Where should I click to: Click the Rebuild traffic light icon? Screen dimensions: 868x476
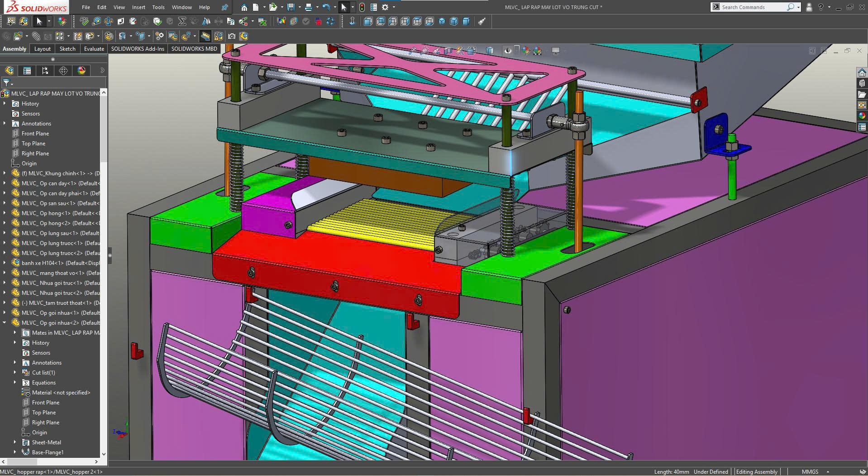pos(362,7)
